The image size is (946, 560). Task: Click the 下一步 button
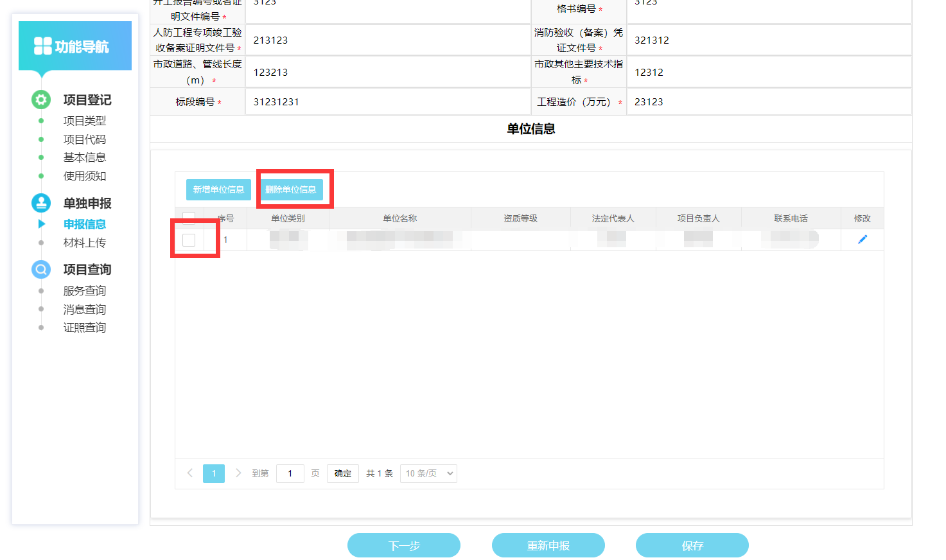point(403,545)
